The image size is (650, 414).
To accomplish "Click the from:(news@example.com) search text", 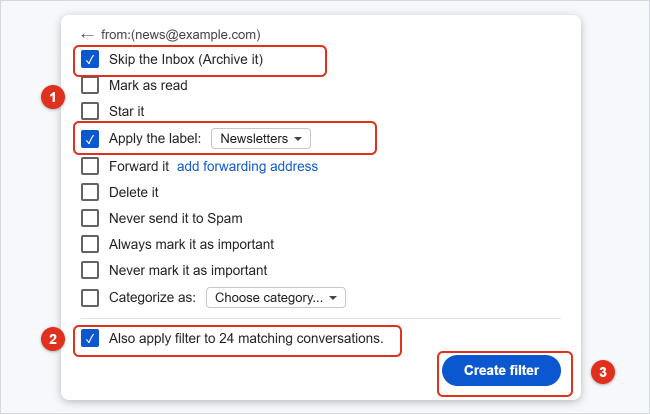I will [x=181, y=35].
